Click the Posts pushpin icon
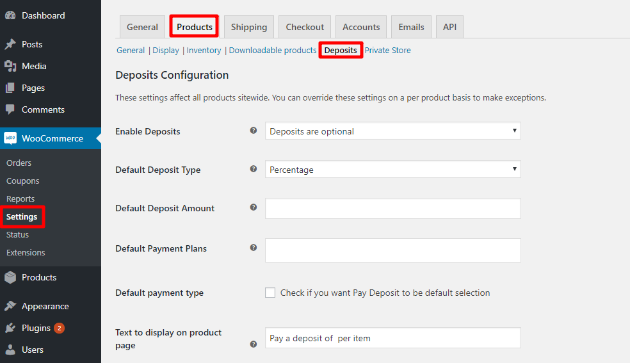The image size is (630, 363). click(10, 44)
